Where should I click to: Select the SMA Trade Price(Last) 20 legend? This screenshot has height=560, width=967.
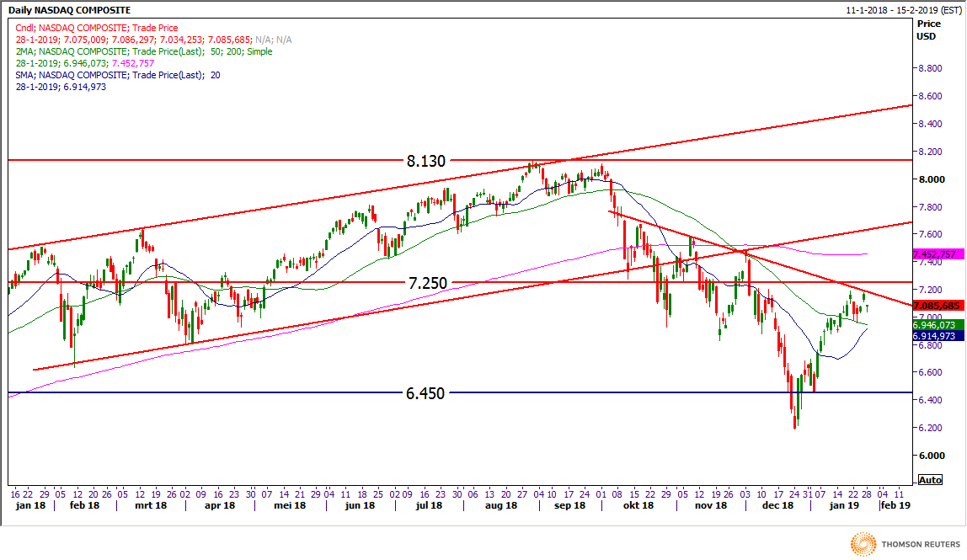click(x=118, y=75)
